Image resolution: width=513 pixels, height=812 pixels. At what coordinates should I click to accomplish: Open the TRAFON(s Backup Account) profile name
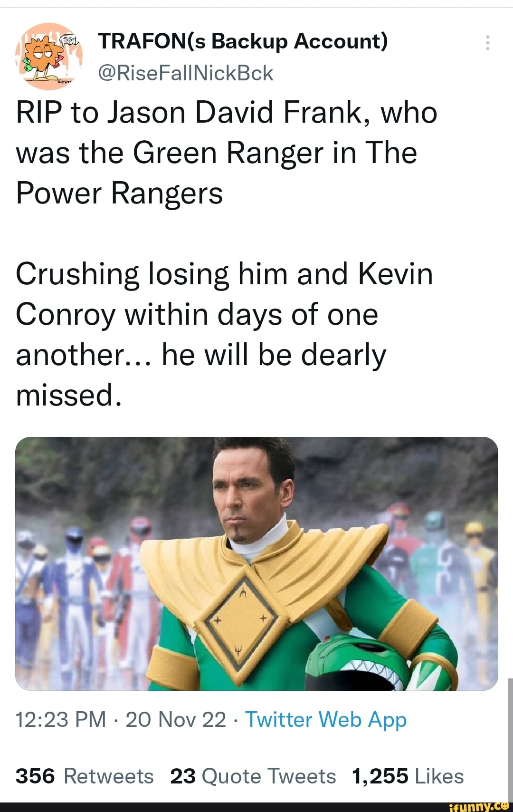(x=244, y=41)
